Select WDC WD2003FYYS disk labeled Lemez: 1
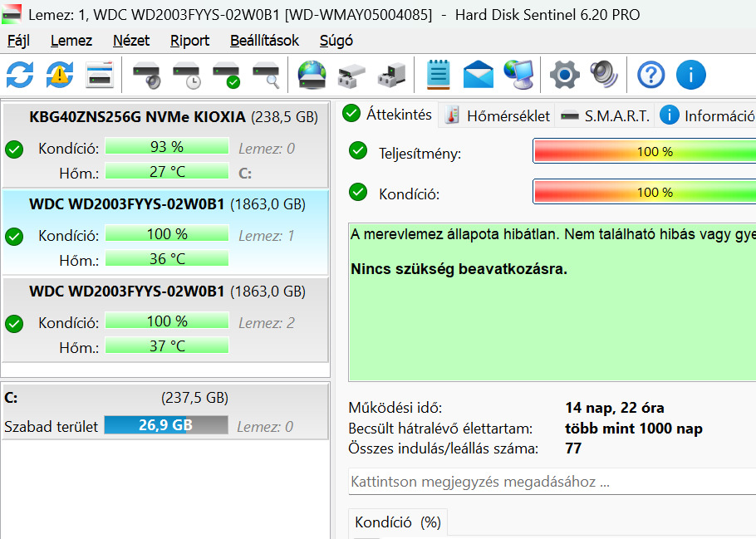 pyautogui.click(x=165, y=232)
